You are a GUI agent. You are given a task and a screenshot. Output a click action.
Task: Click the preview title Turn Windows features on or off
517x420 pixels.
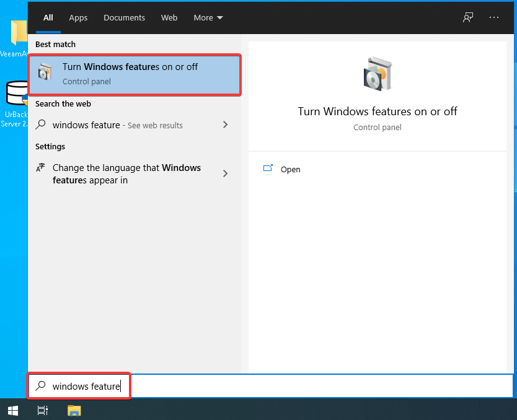tap(378, 112)
